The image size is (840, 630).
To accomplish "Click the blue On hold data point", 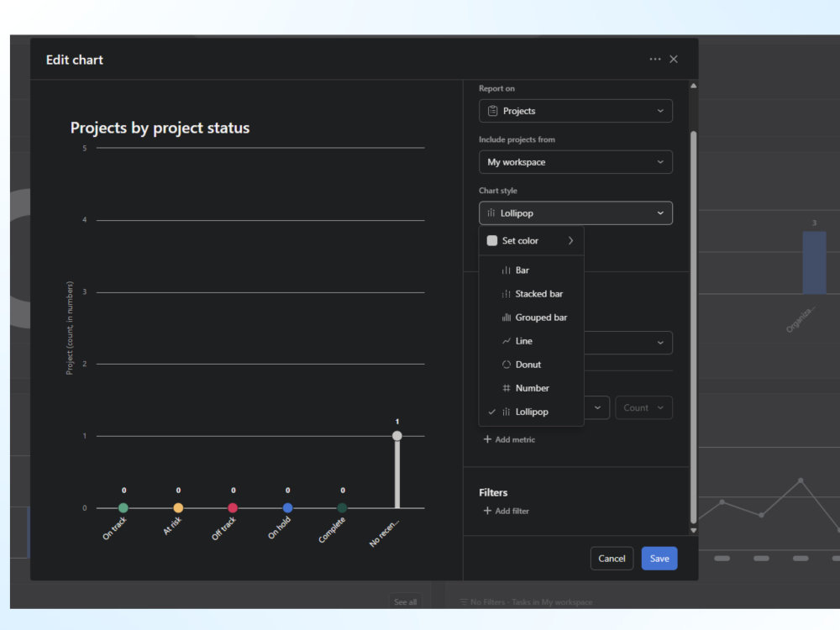I will tap(287, 508).
